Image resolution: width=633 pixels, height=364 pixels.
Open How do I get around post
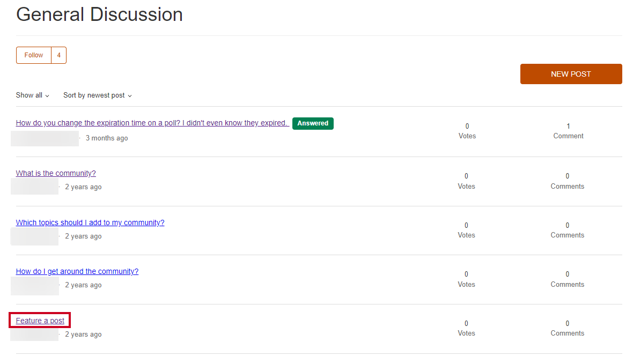77,271
